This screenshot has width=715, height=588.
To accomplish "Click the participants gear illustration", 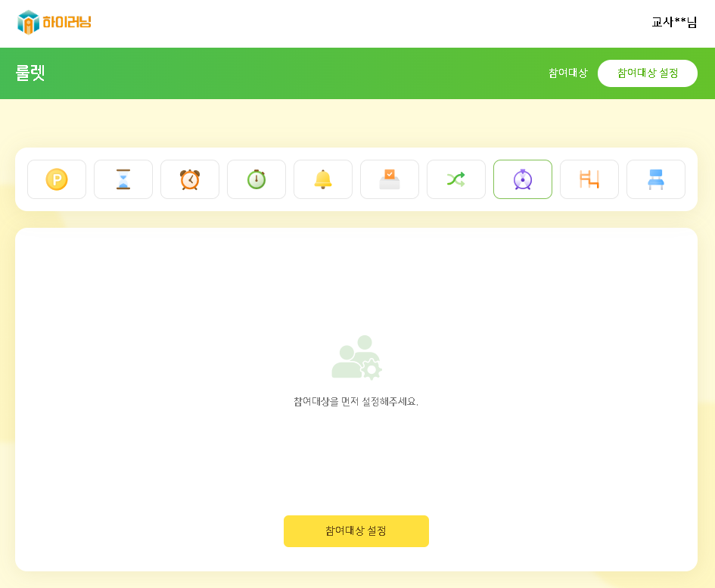I will point(356,357).
